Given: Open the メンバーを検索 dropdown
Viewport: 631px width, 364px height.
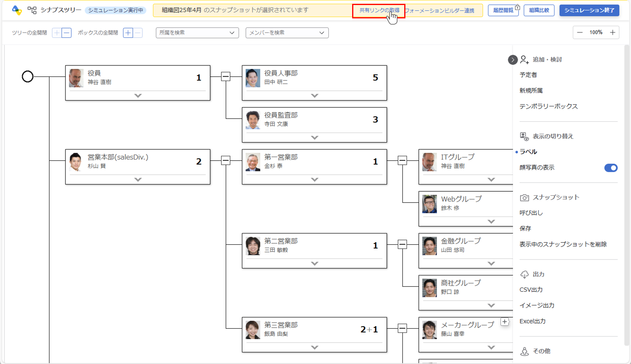Looking at the screenshot, I should tap(287, 33).
